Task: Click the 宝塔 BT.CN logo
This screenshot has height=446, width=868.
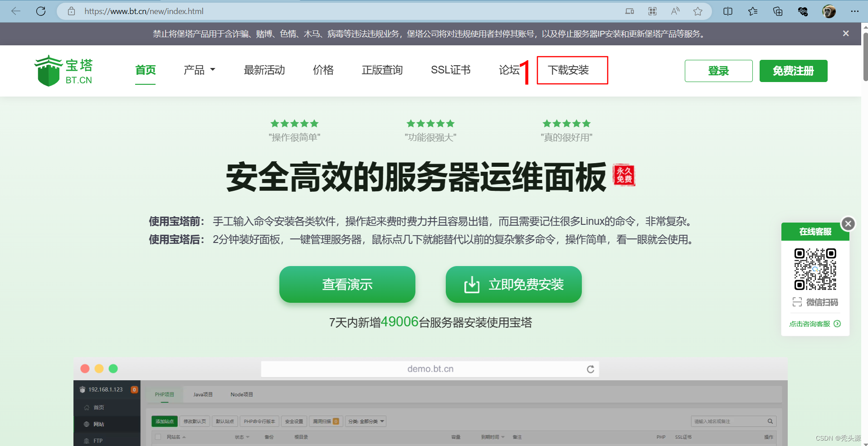Action: [x=63, y=71]
